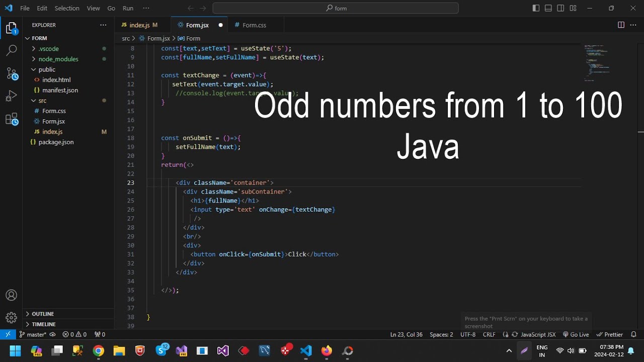Image resolution: width=644 pixels, height=362 pixels.
Task: Click the master branch indicator
Action: [x=33, y=334]
